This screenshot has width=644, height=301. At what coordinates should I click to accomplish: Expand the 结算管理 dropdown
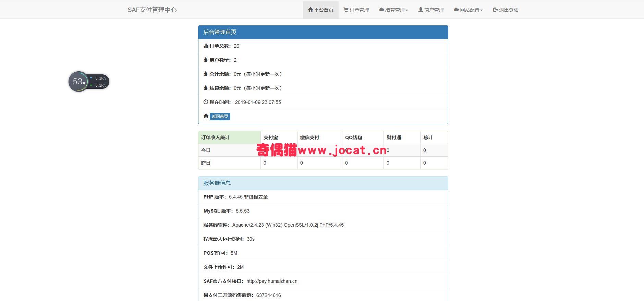pos(393,10)
